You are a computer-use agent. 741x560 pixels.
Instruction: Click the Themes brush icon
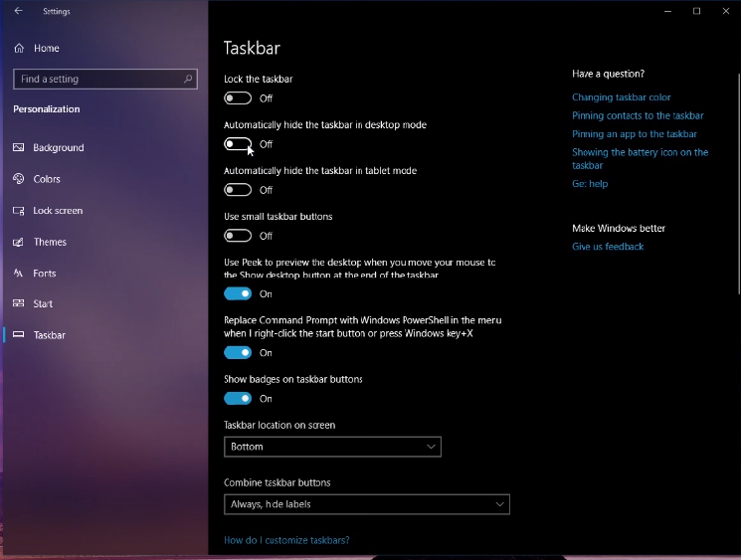(19, 242)
